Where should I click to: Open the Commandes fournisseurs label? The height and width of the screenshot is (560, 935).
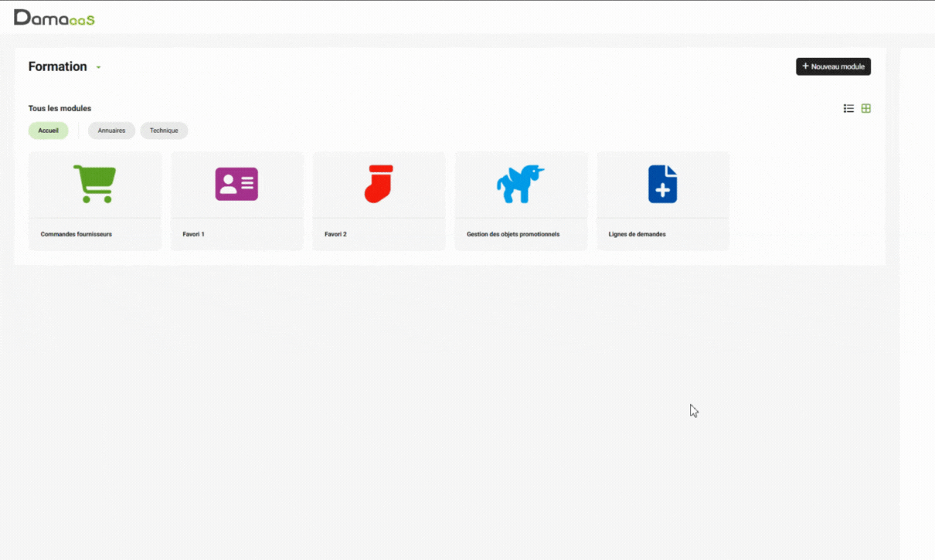pos(76,234)
